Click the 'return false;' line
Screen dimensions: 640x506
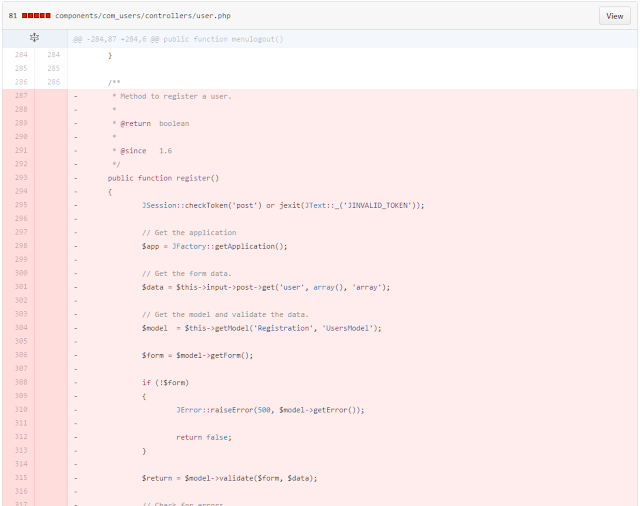[204, 437]
